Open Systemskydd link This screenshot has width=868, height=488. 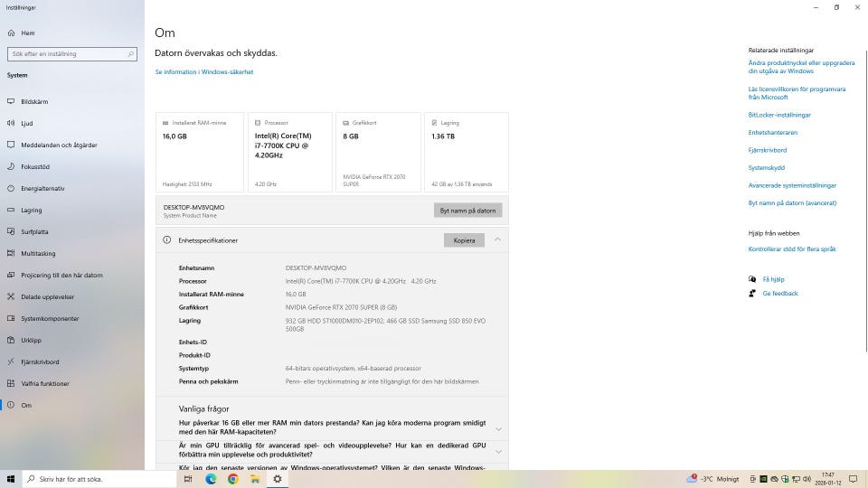(x=766, y=168)
